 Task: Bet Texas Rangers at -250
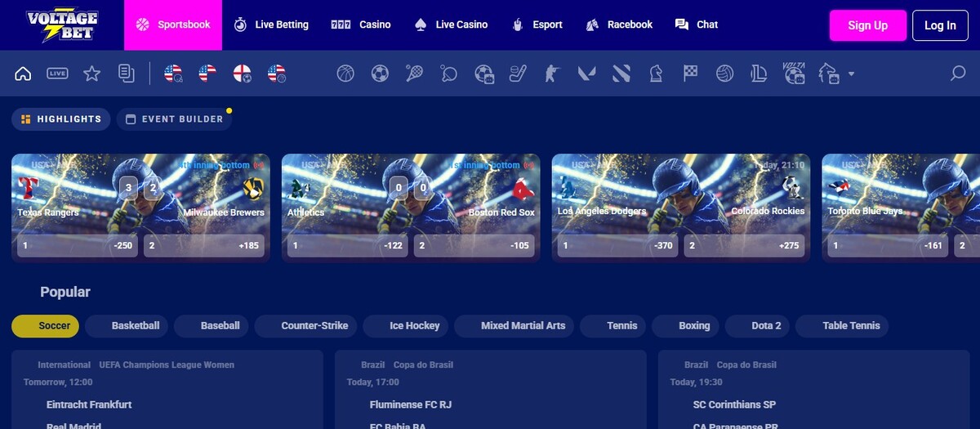(78, 245)
